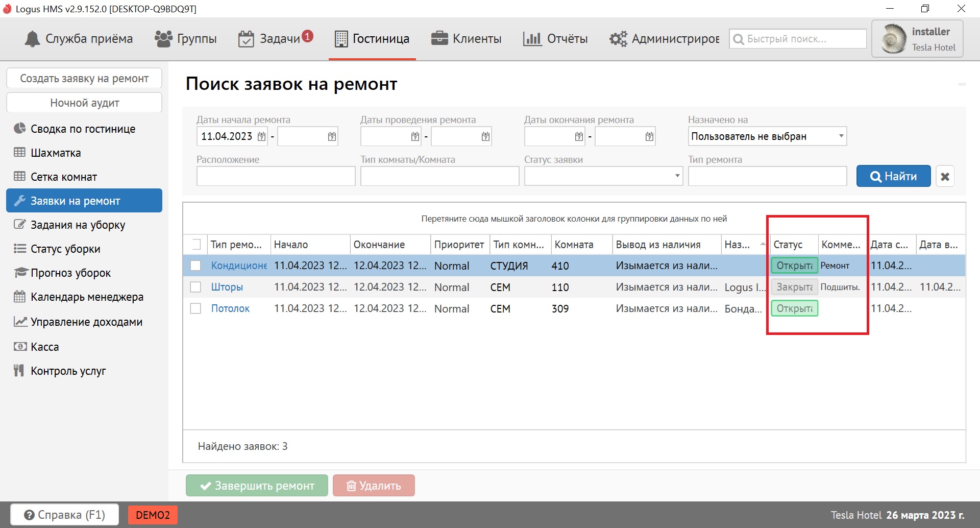Sort by the Наз... column header arrow

(763, 244)
